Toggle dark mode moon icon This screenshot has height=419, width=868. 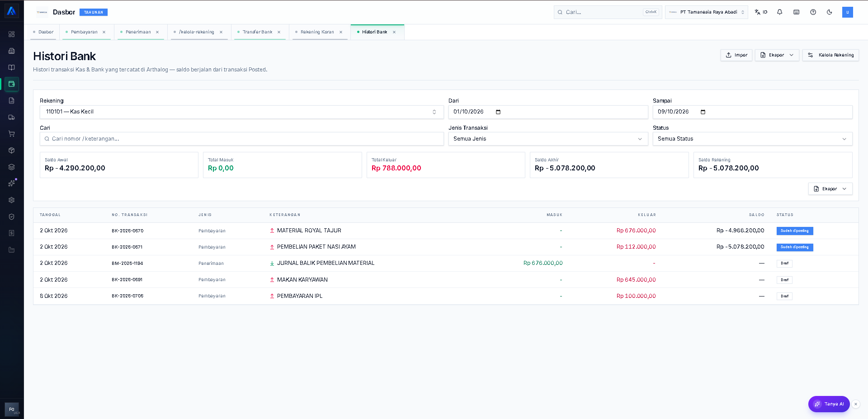click(x=830, y=12)
